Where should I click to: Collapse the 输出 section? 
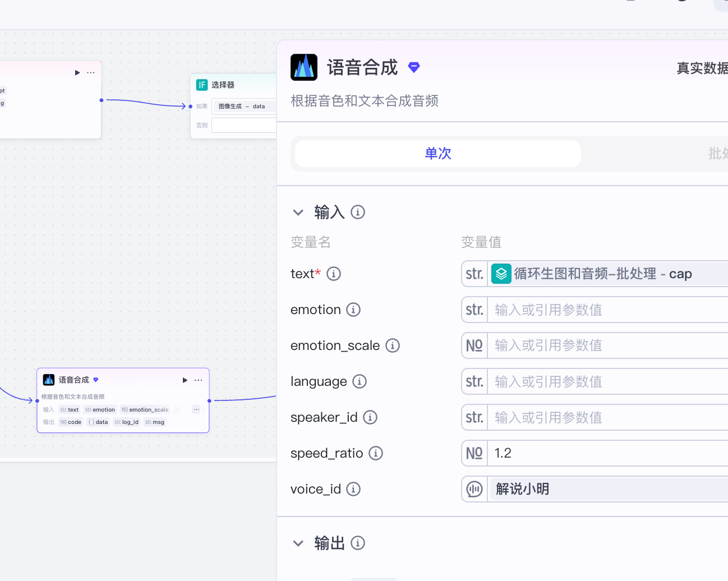(298, 543)
